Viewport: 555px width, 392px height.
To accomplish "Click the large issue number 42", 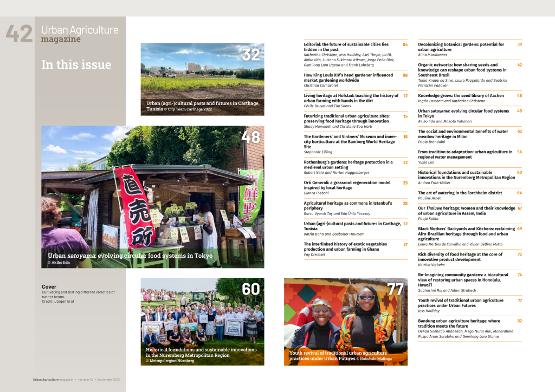I will (20, 34).
